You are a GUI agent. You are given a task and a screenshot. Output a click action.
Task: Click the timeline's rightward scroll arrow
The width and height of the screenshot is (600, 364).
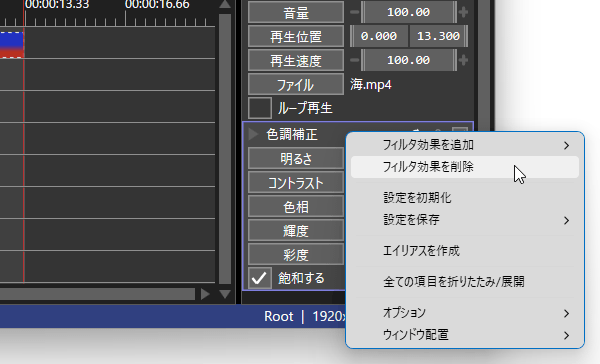click(205, 294)
